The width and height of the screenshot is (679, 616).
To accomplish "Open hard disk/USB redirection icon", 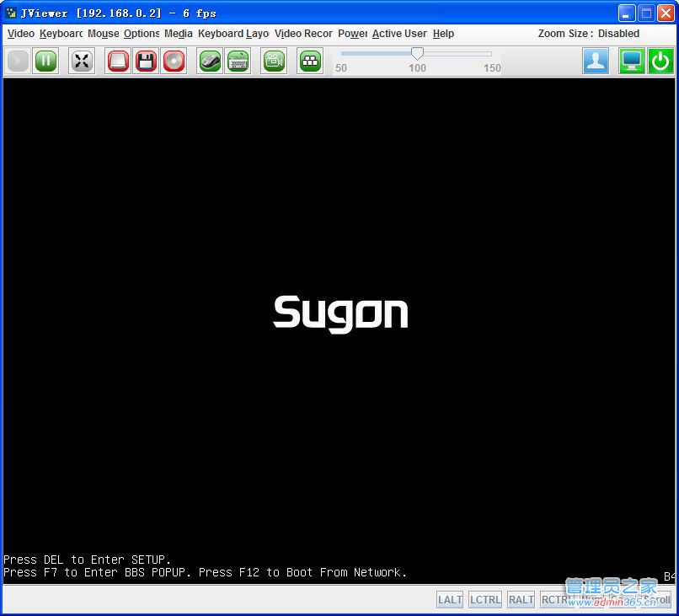I will [x=118, y=61].
